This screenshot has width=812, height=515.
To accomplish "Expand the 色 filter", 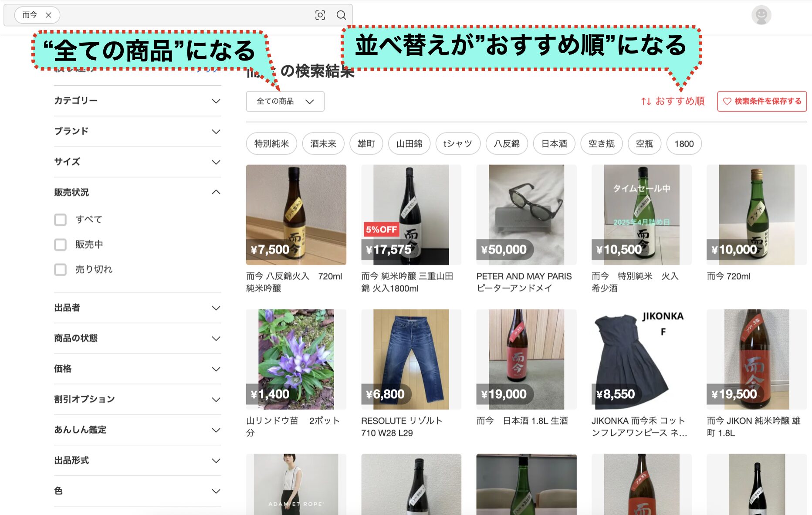I will (137, 491).
